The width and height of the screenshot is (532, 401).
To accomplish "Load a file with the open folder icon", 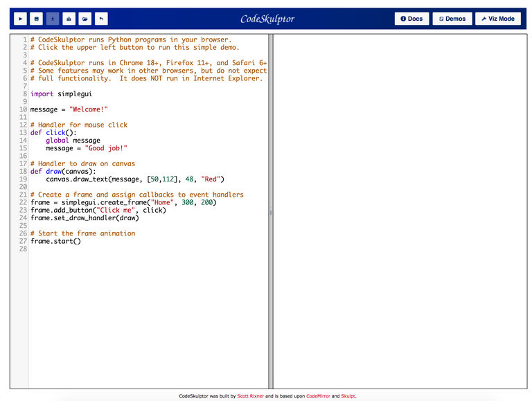I will [85, 19].
